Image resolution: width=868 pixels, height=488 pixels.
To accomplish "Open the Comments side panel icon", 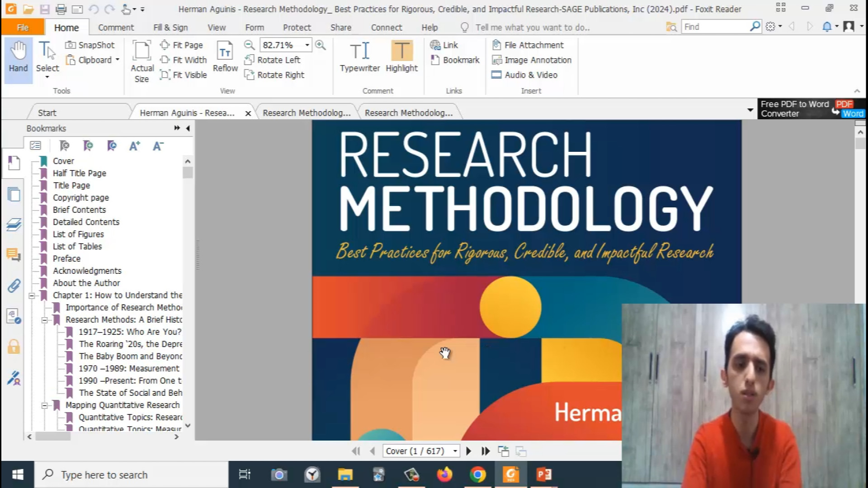I will pos(14,255).
